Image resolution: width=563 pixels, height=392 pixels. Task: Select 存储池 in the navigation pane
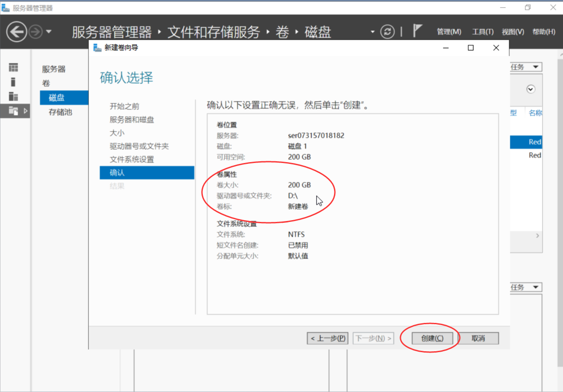click(x=60, y=112)
